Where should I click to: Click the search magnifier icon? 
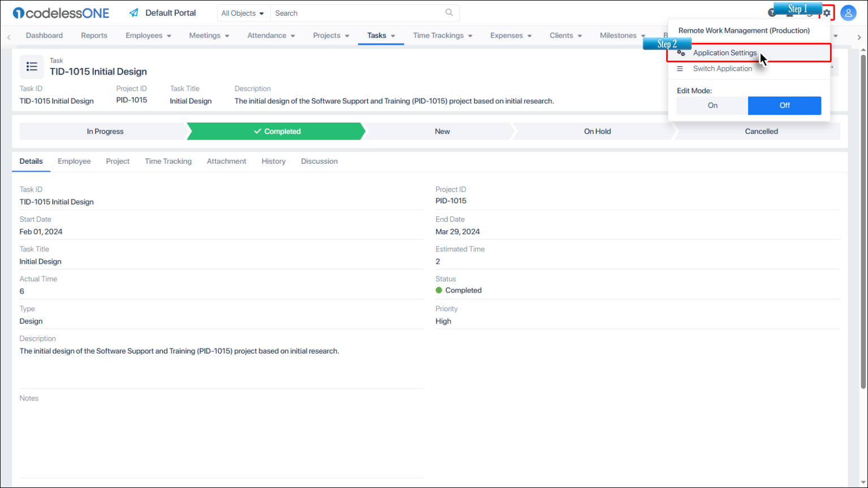pyautogui.click(x=449, y=12)
